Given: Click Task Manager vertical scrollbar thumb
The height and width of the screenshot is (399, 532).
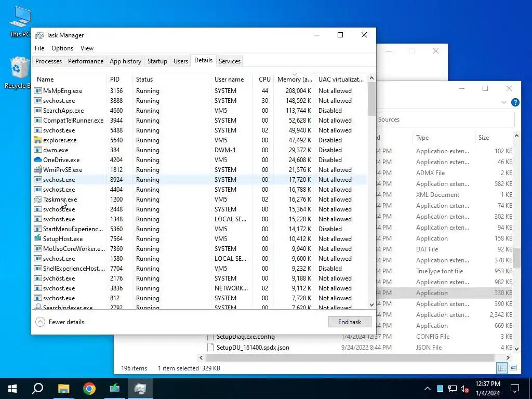Looking at the screenshot, I should (371, 98).
